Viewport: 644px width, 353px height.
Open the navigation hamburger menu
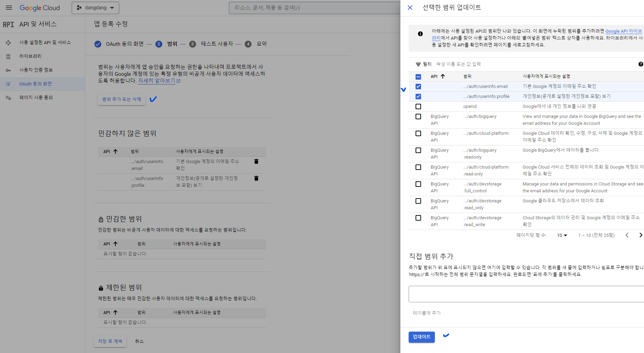pos(9,8)
